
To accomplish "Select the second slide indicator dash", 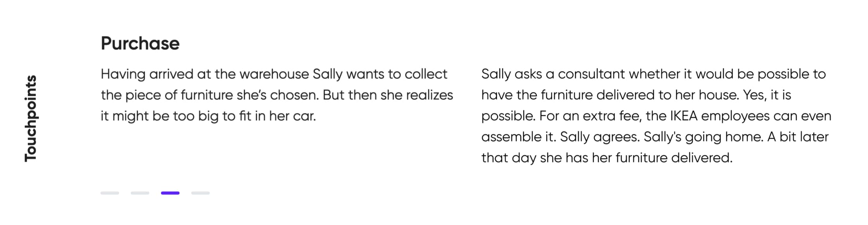I will coord(140,193).
